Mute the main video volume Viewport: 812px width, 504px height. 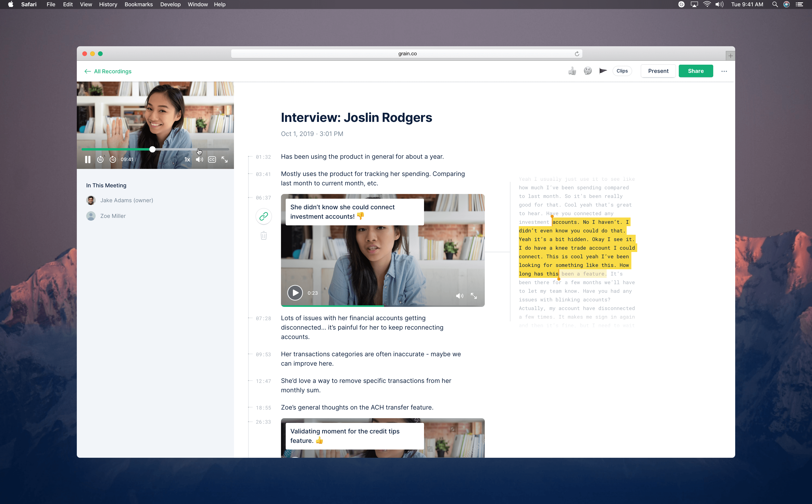coord(199,159)
